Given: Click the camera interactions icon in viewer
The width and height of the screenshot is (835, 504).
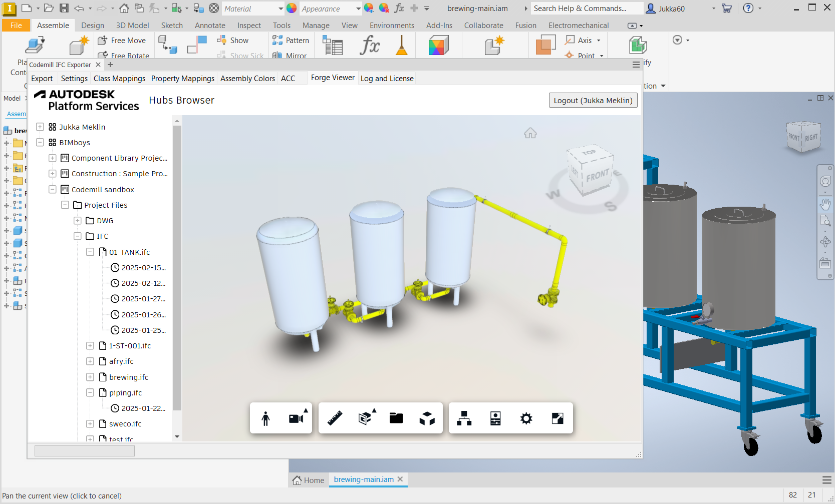Looking at the screenshot, I should pos(296,418).
